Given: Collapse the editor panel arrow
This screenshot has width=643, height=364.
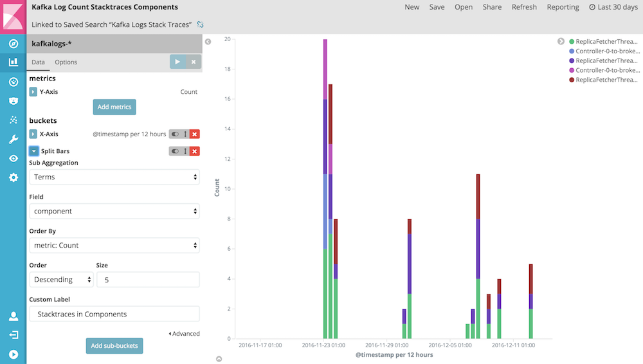Looking at the screenshot, I should click(x=208, y=41).
